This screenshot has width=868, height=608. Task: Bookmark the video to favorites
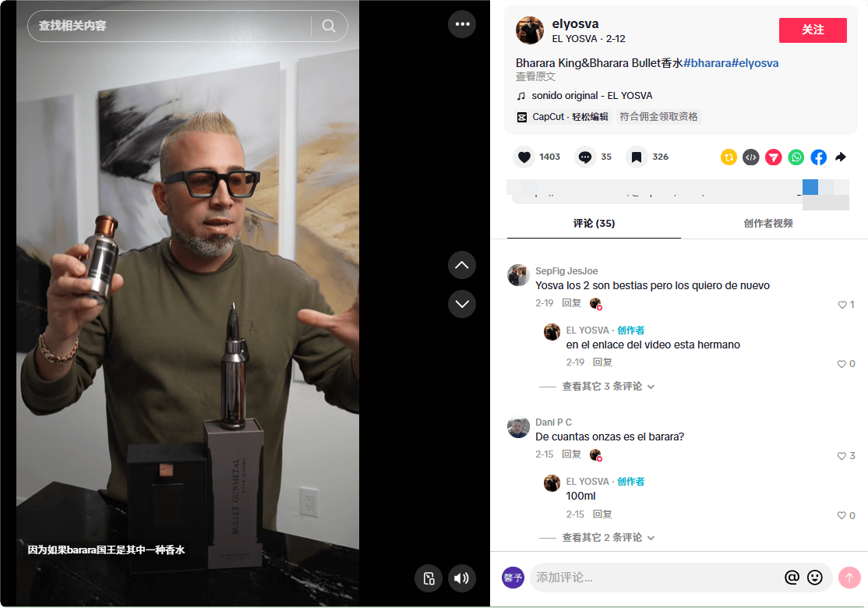637,157
